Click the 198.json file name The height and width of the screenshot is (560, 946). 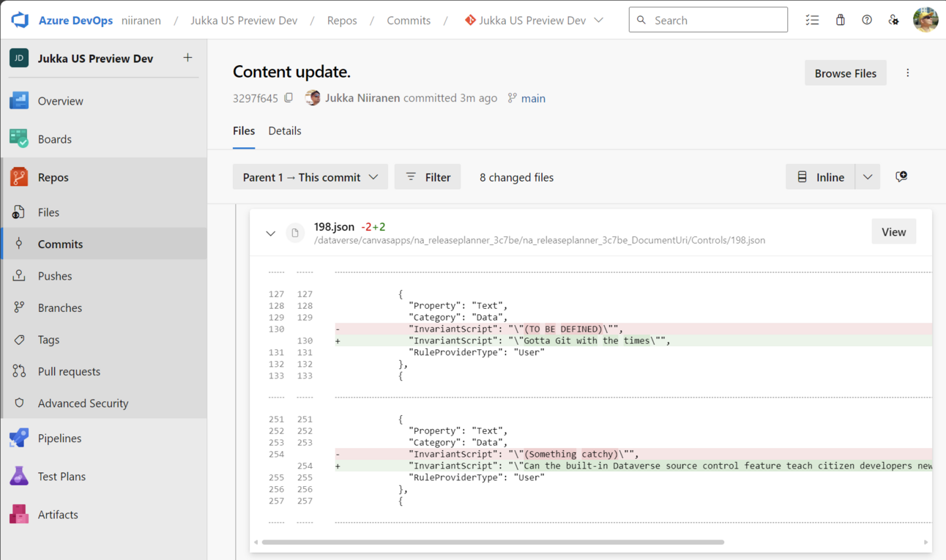334,227
